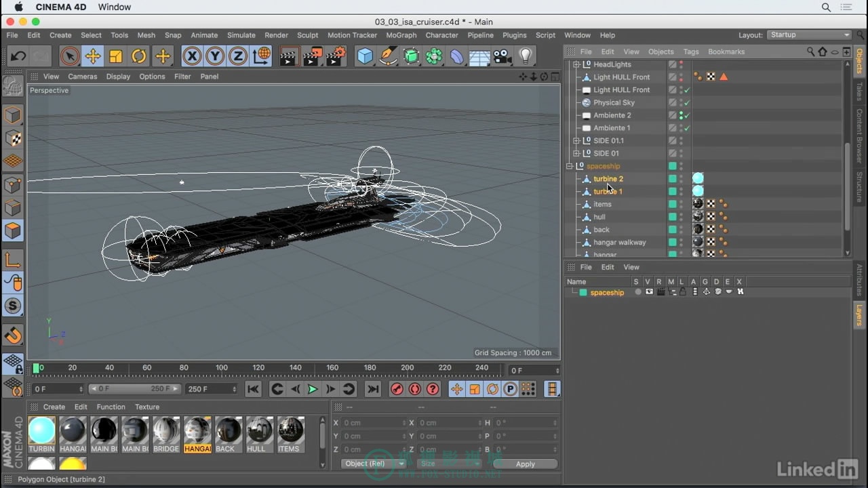Expand the SIDE 01.1 null group
Image resolution: width=868 pixels, height=488 pixels.
[x=576, y=141]
